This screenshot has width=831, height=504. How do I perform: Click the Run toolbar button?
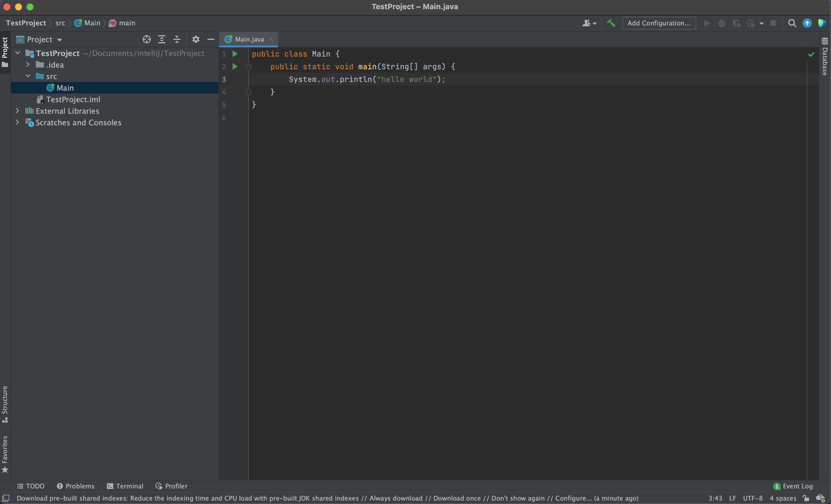pyautogui.click(x=707, y=23)
